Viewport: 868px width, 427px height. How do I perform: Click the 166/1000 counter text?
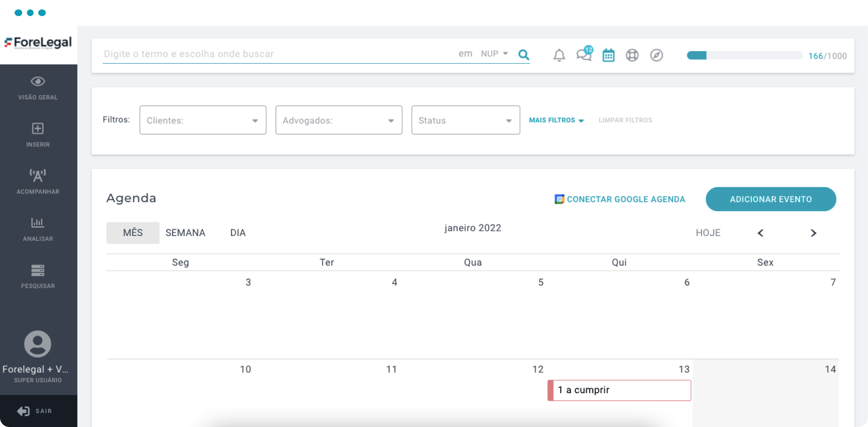pyautogui.click(x=828, y=56)
